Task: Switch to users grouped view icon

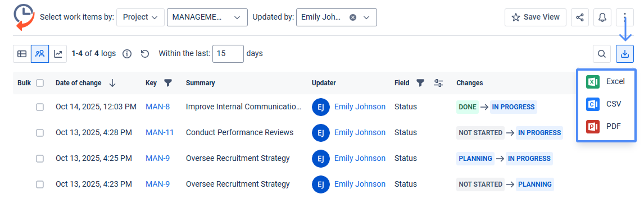Action: point(40,54)
